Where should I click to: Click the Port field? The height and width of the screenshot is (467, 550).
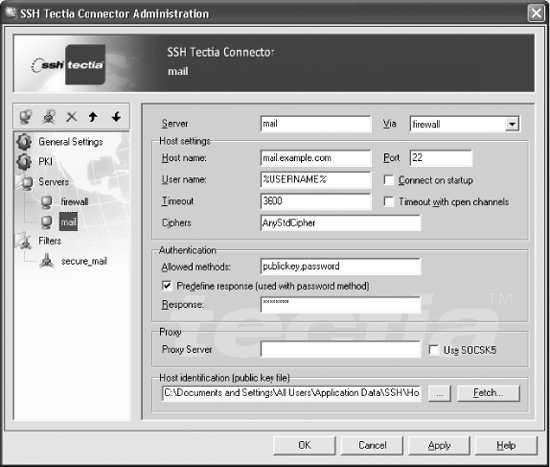coord(441,158)
